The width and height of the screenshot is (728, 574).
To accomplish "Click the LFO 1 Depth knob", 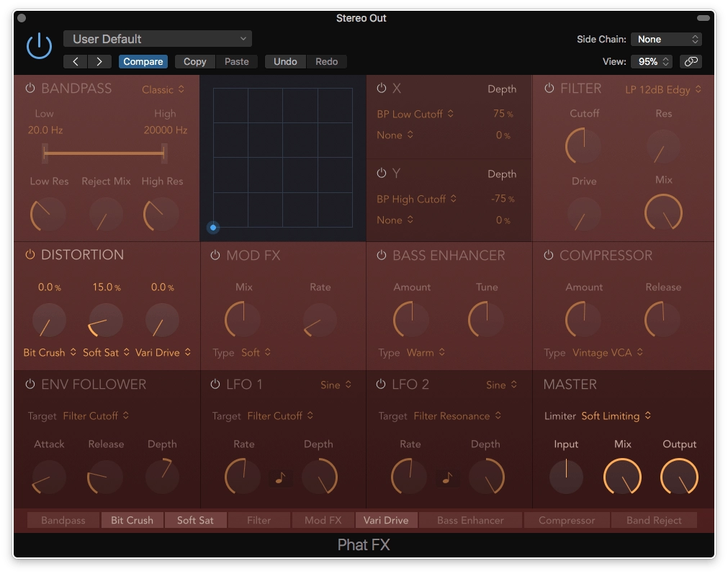I will [320, 477].
